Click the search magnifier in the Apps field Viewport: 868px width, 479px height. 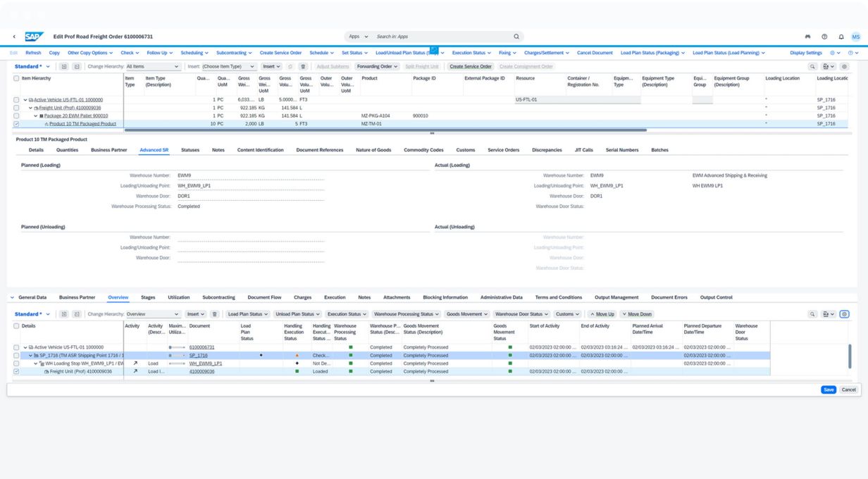pyautogui.click(x=516, y=37)
